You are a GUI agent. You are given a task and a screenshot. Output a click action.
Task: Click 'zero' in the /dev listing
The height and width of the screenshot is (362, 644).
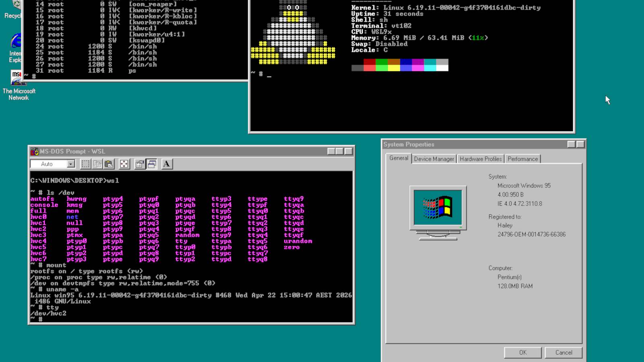pyautogui.click(x=292, y=247)
